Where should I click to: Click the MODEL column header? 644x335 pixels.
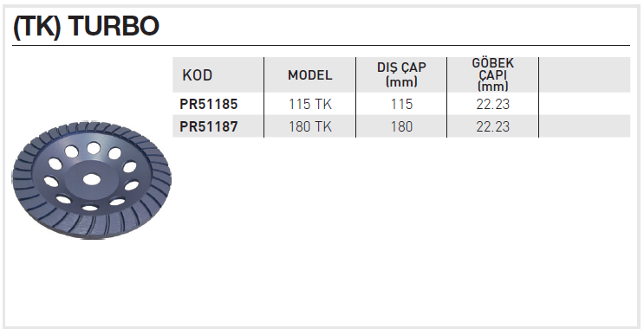(310, 75)
